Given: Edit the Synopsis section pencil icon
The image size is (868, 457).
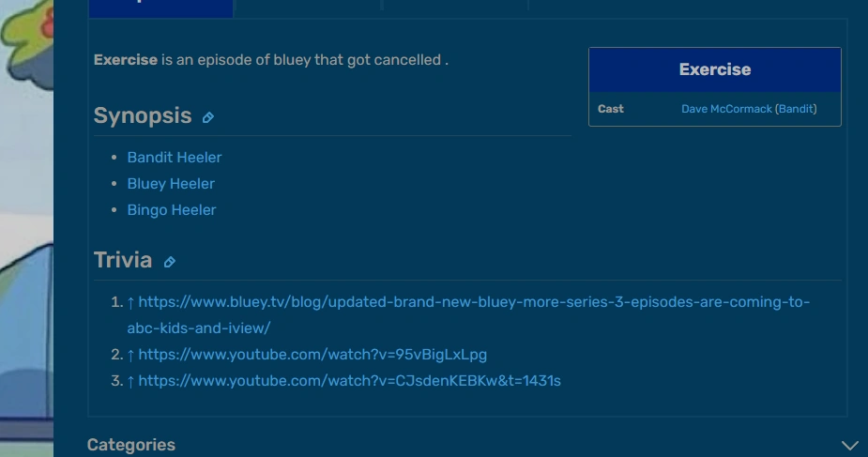Looking at the screenshot, I should pyautogui.click(x=208, y=117).
